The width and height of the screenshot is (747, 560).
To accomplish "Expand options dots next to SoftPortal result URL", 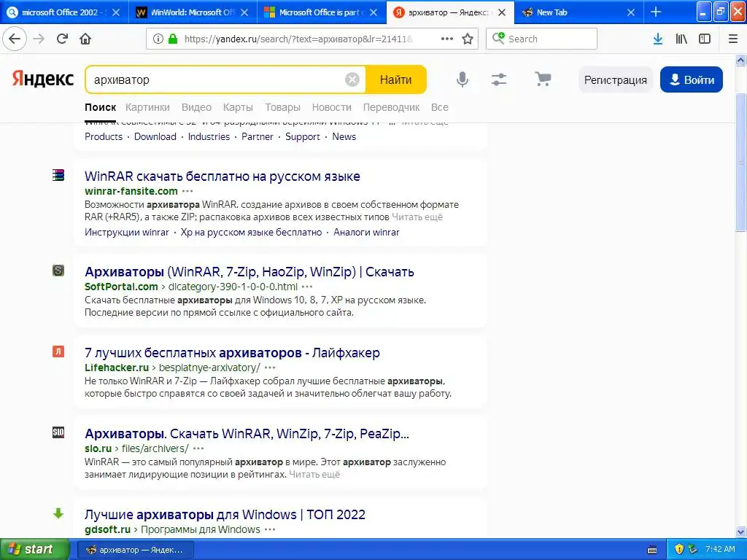I will pyautogui.click(x=307, y=287).
